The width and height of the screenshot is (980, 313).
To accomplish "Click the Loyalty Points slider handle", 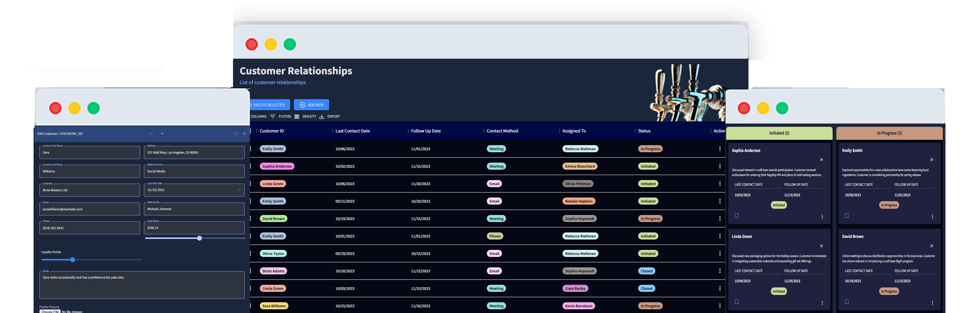I will click(x=72, y=260).
